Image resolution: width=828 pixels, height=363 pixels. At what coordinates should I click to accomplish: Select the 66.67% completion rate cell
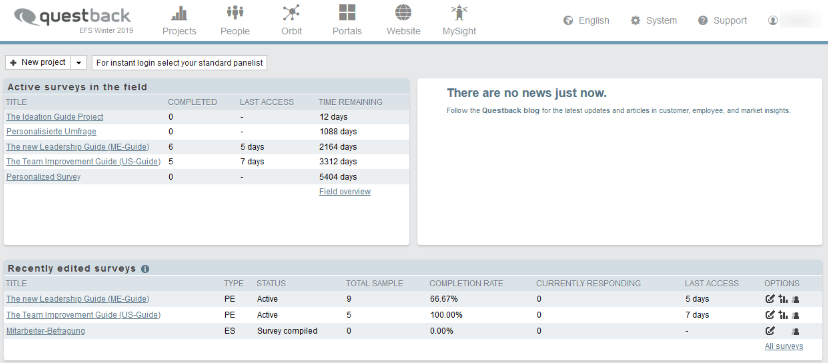(x=444, y=299)
